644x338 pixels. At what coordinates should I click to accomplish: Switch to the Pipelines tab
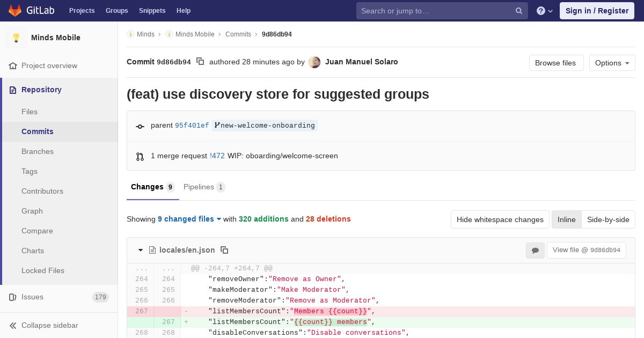pyautogui.click(x=203, y=187)
